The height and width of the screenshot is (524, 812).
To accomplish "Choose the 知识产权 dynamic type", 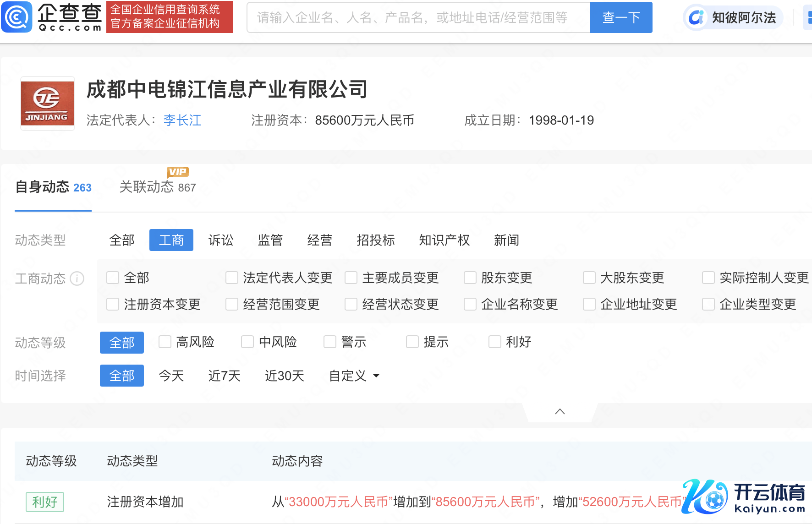I will (444, 240).
